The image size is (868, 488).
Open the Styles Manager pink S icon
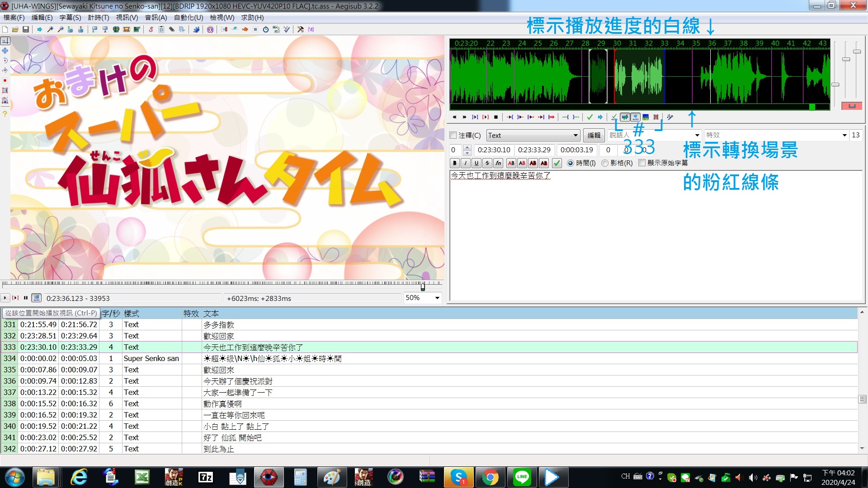(x=151, y=29)
